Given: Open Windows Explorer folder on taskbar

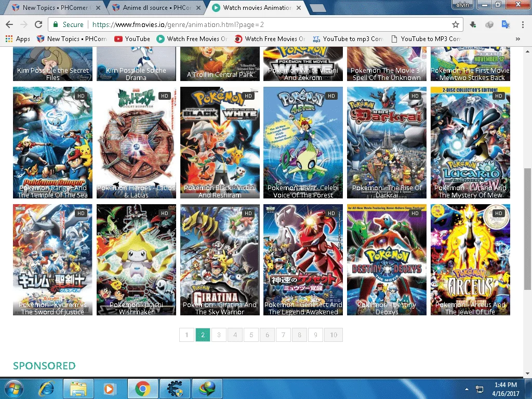Looking at the screenshot, I should pyautogui.click(x=78, y=389).
